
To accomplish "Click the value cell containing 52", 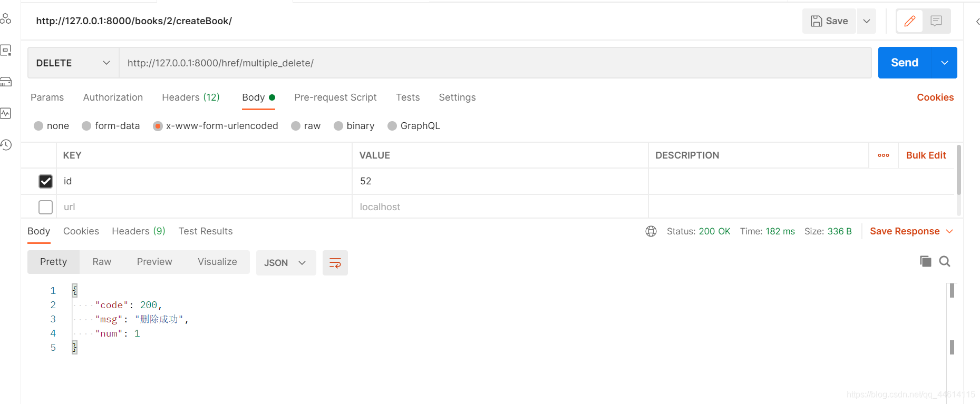I will click(x=500, y=181).
